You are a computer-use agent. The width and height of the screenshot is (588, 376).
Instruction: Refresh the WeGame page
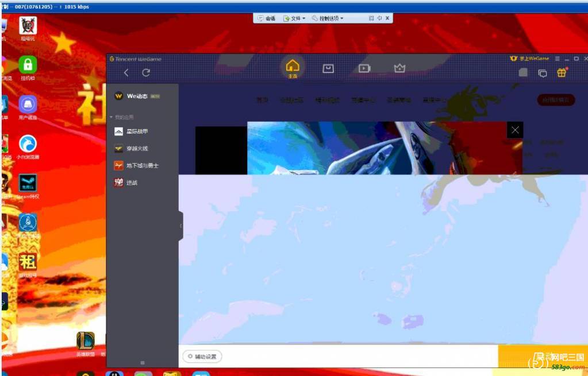(146, 72)
